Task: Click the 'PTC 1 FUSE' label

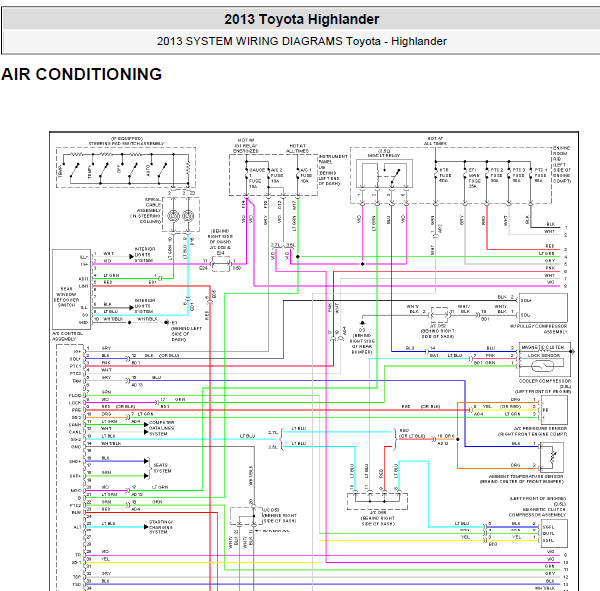Action: [x=541, y=175]
